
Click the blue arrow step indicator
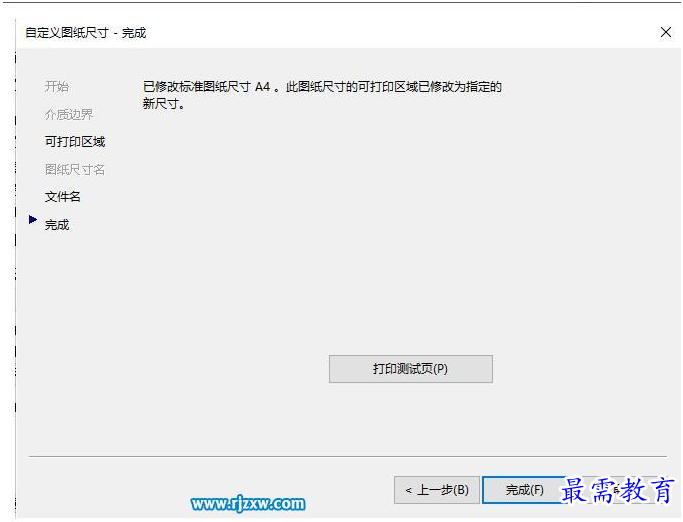coord(33,220)
